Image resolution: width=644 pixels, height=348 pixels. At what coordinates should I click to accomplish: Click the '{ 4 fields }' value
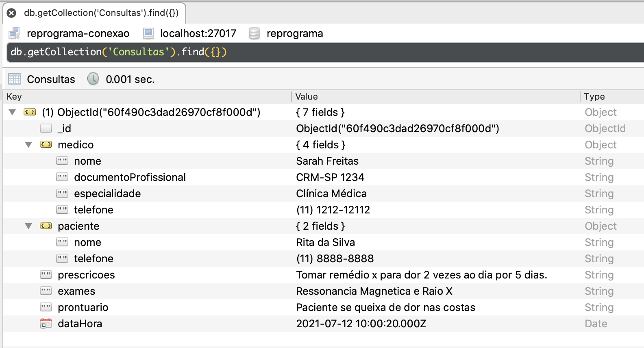coord(321,145)
